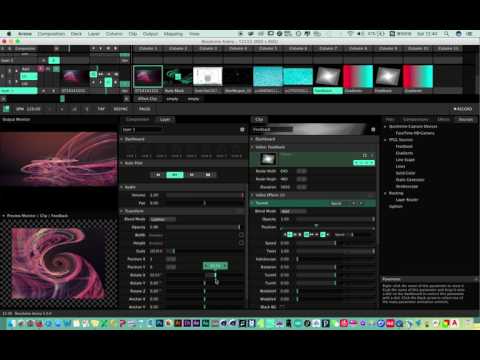Toggle the Black BG checkbox
Viewport: 480px width, 360px height.
[x=283, y=307]
